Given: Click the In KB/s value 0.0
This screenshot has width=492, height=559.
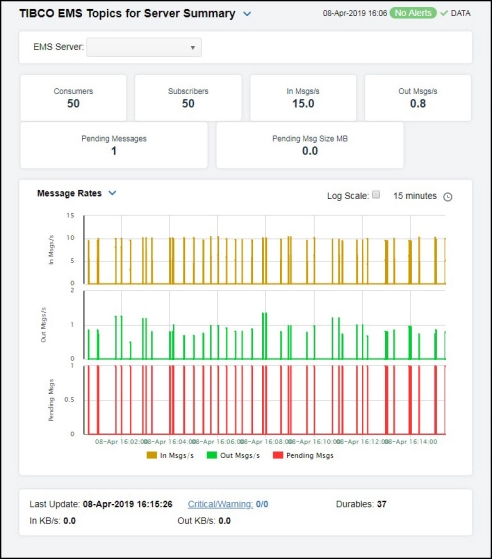Looking at the screenshot, I should [x=70, y=521].
